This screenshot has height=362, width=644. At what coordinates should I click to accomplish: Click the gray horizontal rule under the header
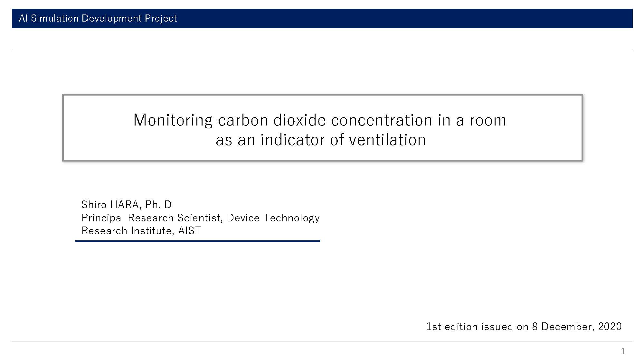pyautogui.click(x=322, y=51)
